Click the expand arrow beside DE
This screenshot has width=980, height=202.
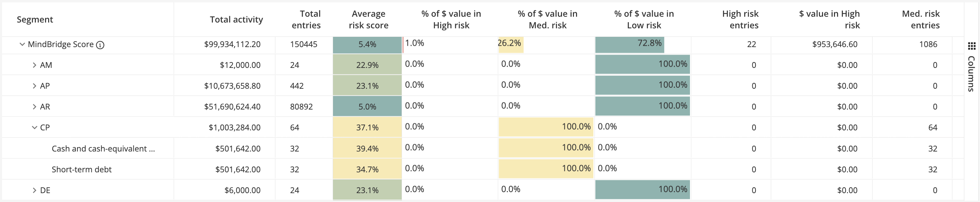pyautogui.click(x=34, y=190)
